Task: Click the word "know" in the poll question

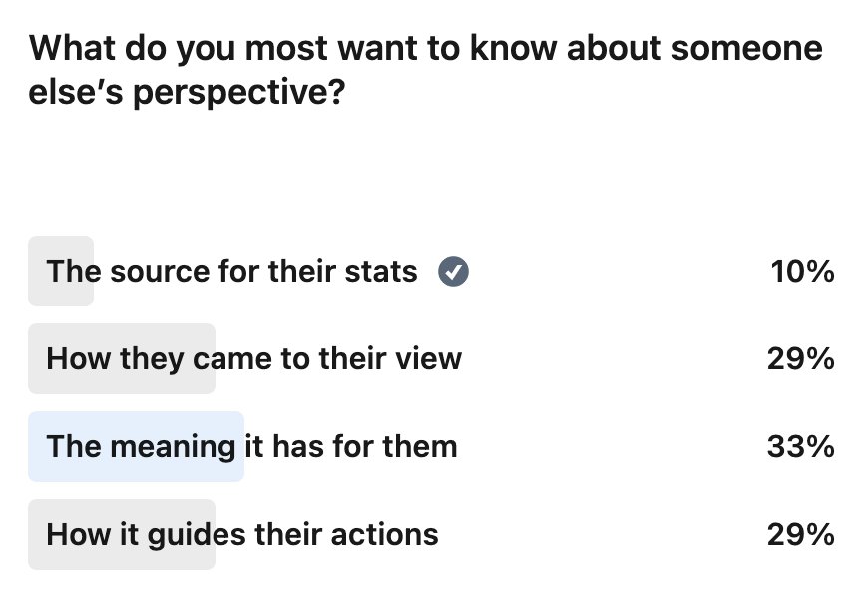Action: 513,48
